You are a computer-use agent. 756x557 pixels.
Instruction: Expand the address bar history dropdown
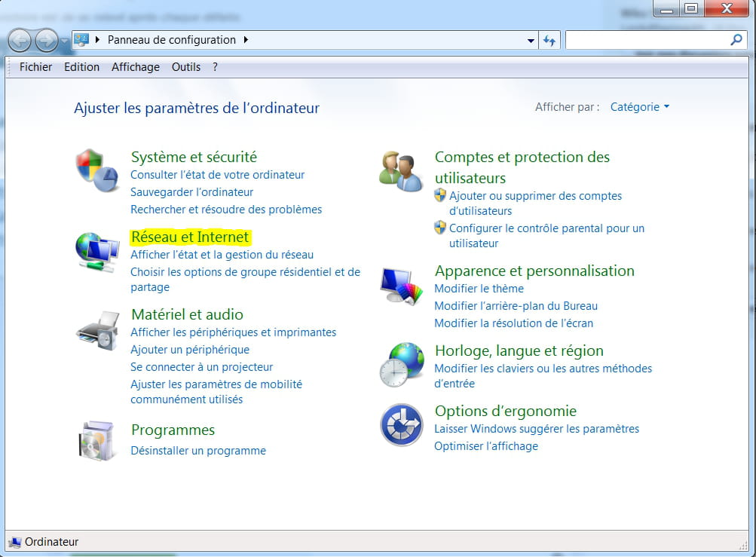[531, 41]
